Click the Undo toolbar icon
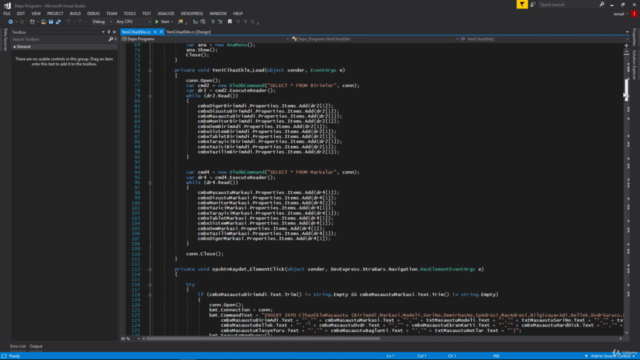The height and width of the screenshot is (360, 640). (68, 22)
